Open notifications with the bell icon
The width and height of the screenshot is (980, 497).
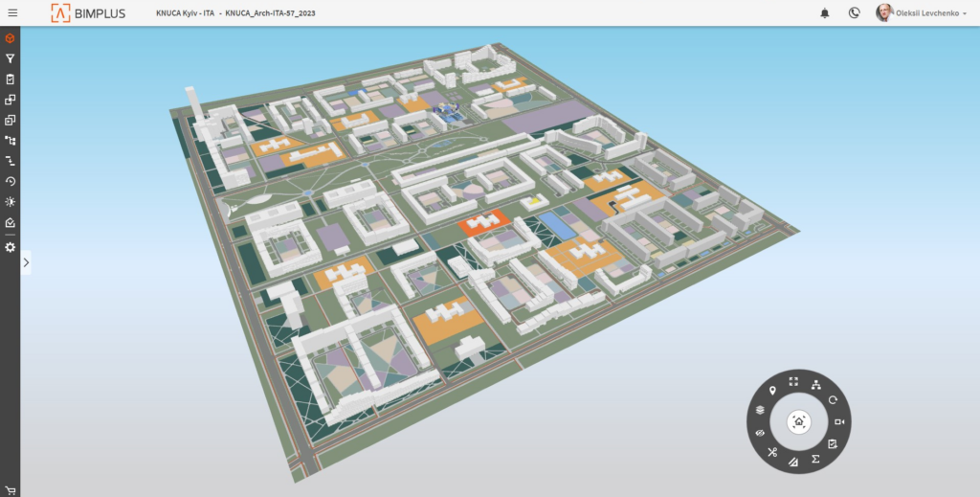click(x=825, y=13)
